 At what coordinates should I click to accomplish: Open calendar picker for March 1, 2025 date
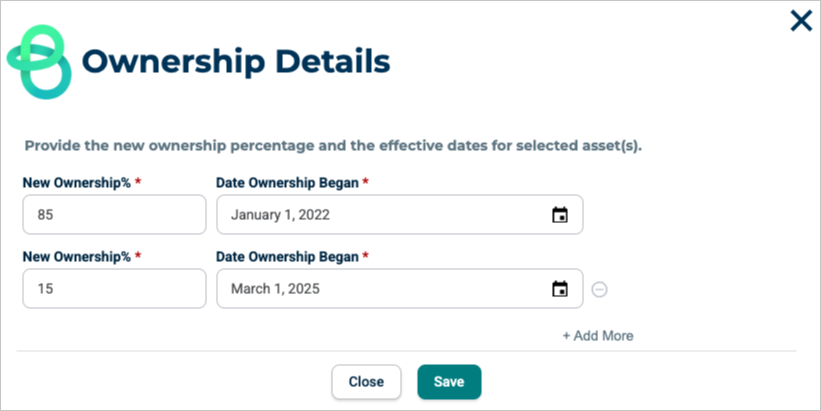pyautogui.click(x=560, y=290)
